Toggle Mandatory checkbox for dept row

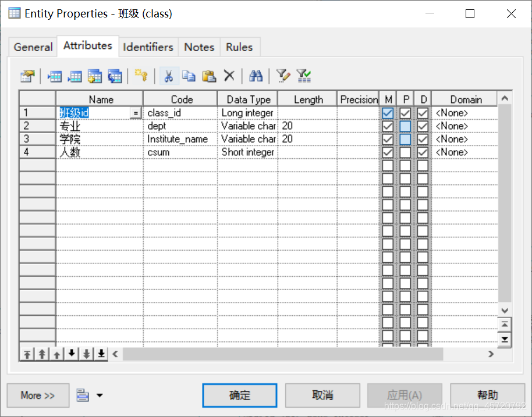pyautogui.click(x=388, y=126)
